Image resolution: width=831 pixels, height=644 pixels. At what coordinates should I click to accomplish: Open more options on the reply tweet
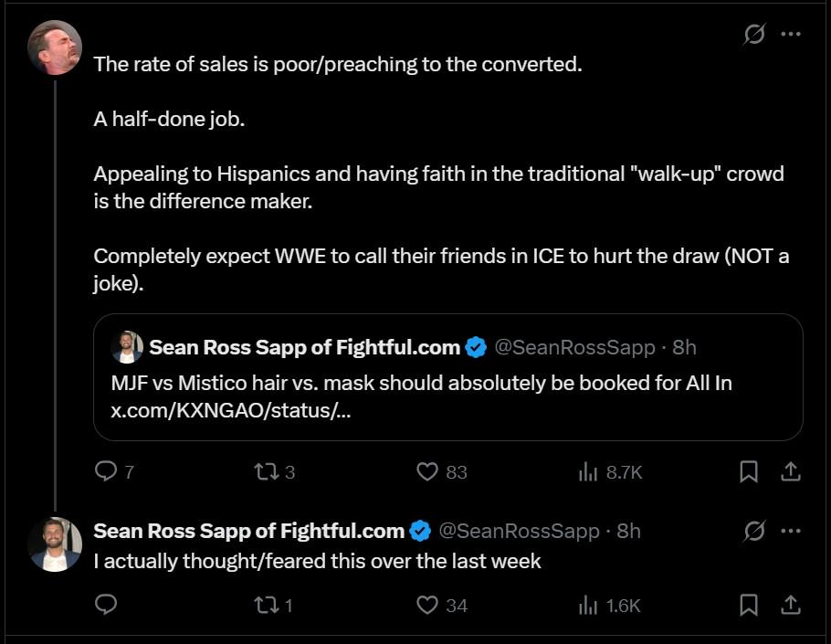pyautogui.click(x=791, y=531)
